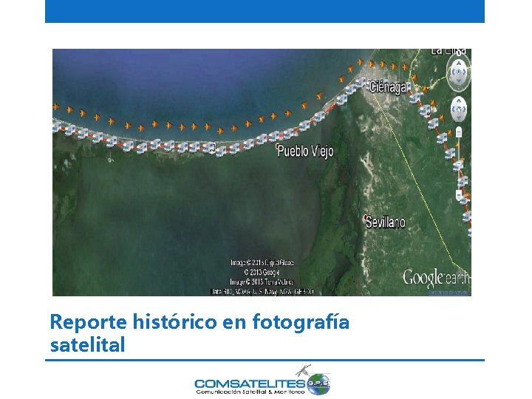Click the Ciénaga place label
Viewport: 532px width, 399px height.
pyautogui.click(x=388, y=87)
